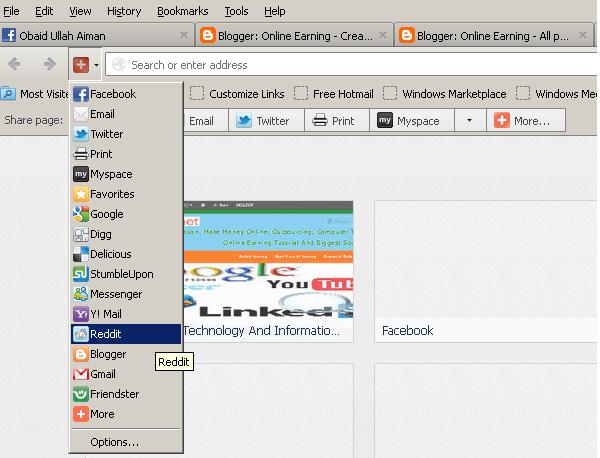
Task: Open the AddThis button dropdown arrow
Action: tap(96, 65)
